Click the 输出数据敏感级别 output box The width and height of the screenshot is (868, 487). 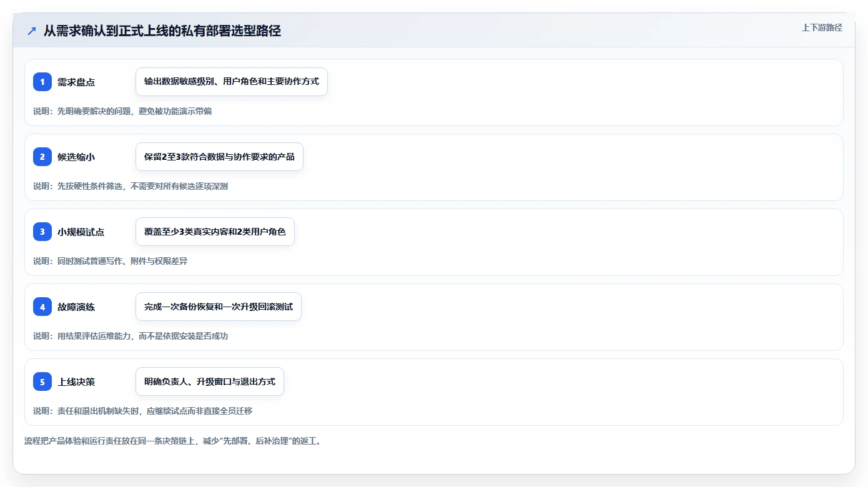[232, 82]
